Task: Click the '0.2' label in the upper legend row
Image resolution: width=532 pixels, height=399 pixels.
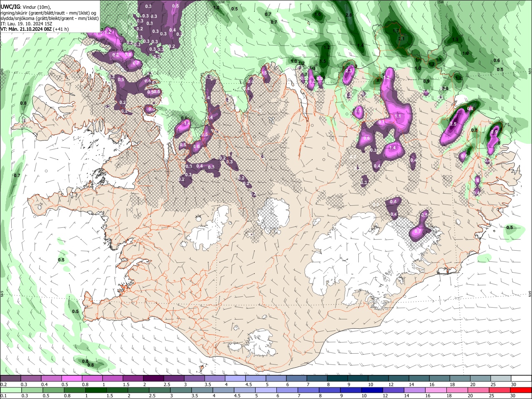Action: [x=3, y=384]
